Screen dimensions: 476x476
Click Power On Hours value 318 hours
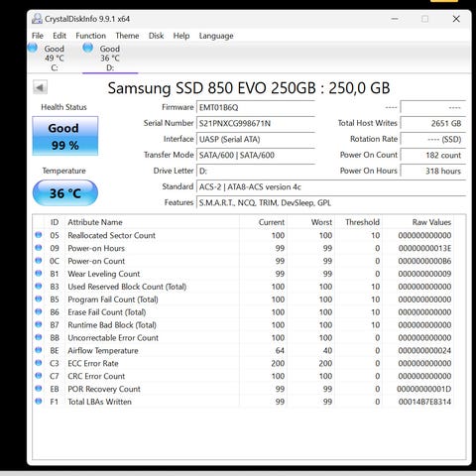click(433, 171)
